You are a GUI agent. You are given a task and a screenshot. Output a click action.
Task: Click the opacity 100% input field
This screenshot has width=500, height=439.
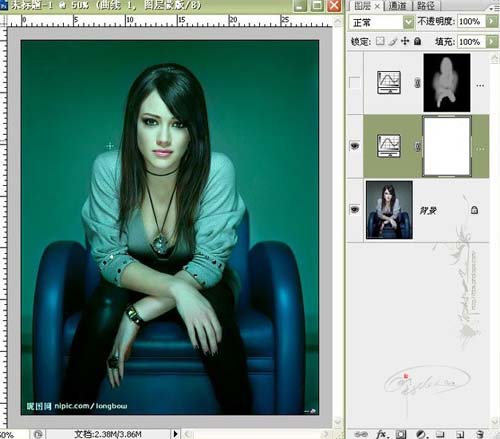tap(471, 21)
